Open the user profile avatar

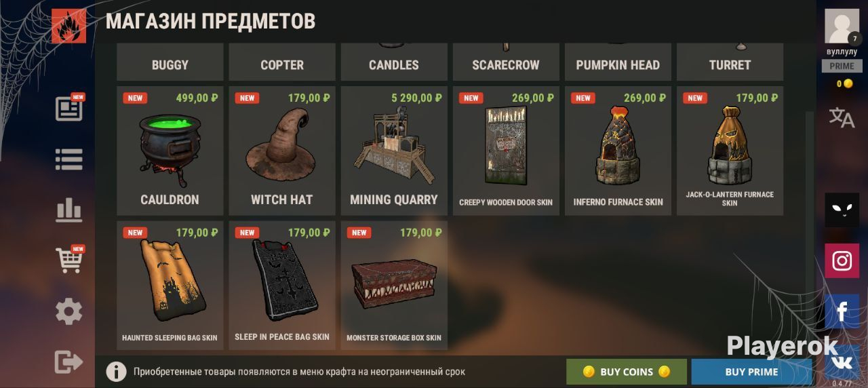(x=842, y=26)
